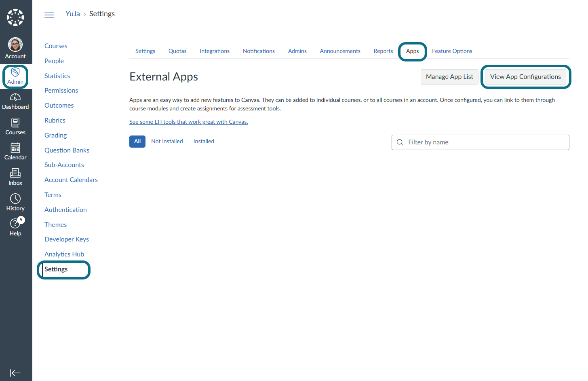Open People in account menu
This screenshot has height=381, width=588.
tap(54, 61)
